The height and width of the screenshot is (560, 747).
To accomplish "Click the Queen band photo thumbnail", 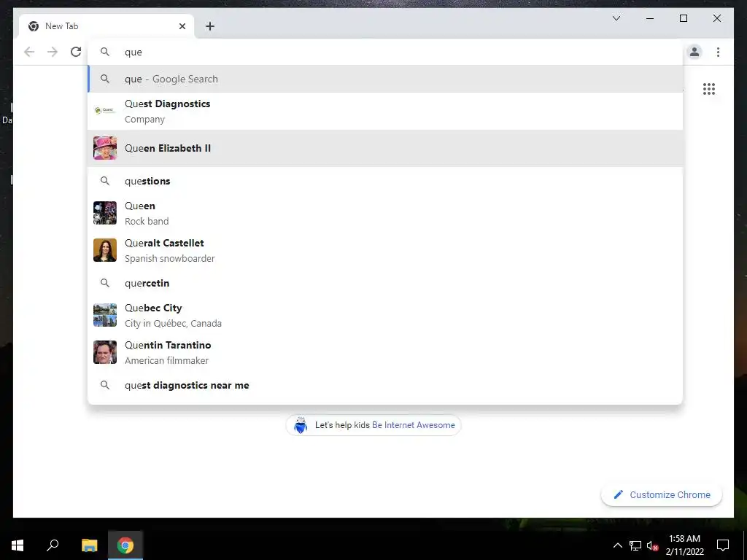I will (x=105, y=213).
